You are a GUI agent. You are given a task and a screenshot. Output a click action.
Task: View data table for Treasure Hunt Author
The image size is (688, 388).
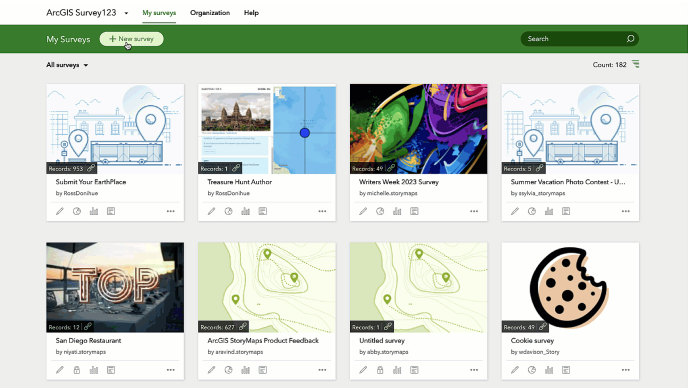click(263, 211)
